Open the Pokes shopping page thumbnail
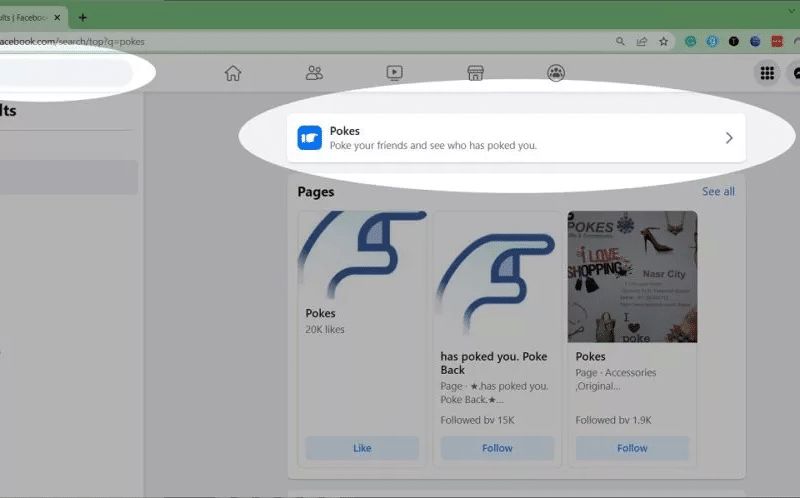 click(x=632, y=276)
